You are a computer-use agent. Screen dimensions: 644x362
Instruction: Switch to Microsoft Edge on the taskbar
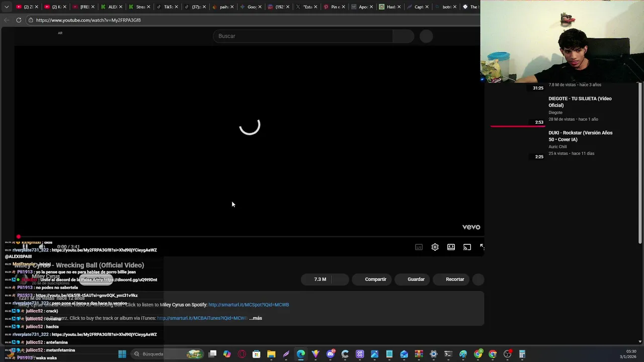(x=301, y=354)
